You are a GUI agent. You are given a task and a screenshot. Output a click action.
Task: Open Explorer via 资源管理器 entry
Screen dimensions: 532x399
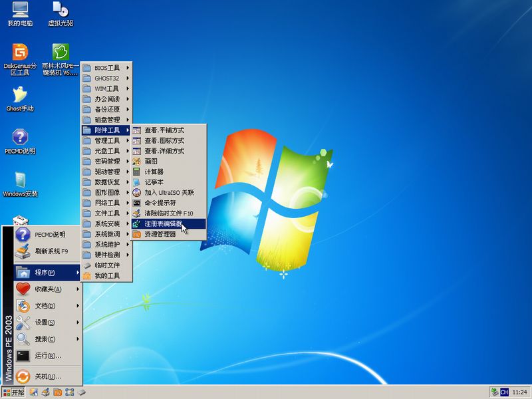coord(168,234)
